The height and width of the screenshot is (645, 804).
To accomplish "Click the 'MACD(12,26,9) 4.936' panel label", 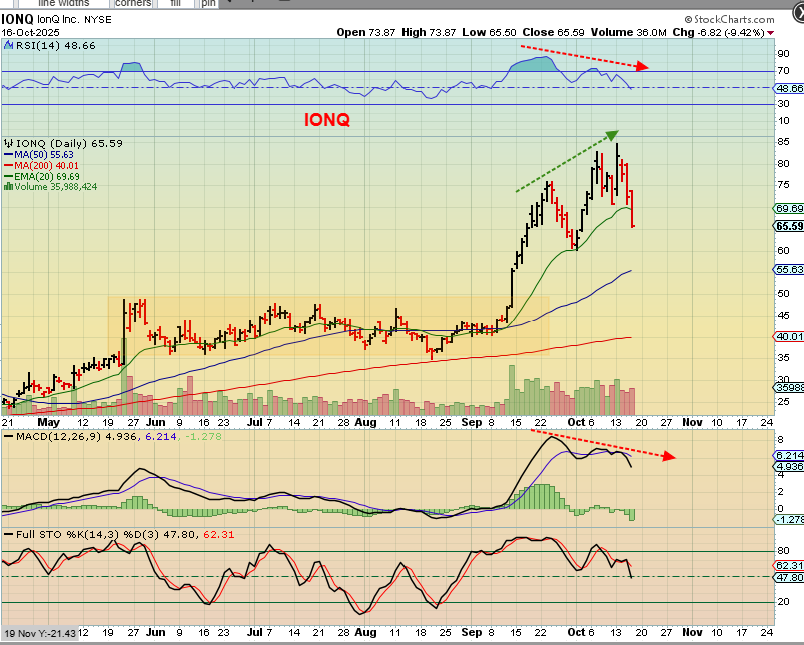I will pos(76,436).
